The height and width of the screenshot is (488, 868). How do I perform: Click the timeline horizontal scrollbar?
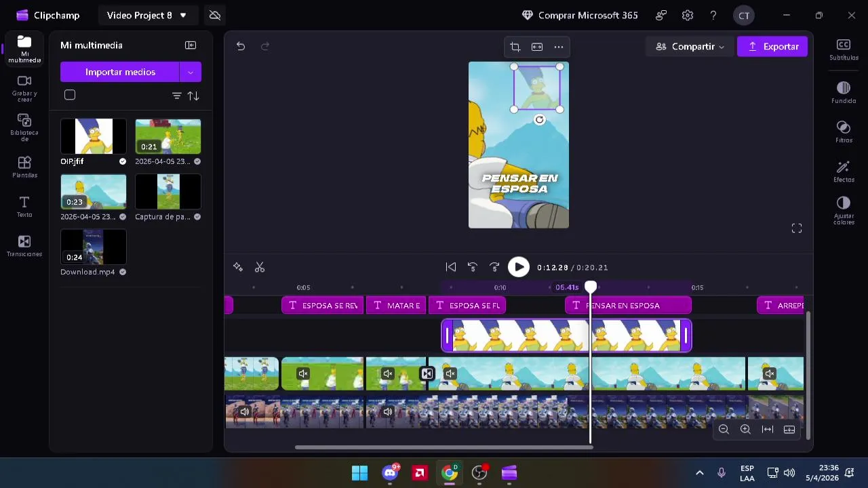(x=443, y=447)
